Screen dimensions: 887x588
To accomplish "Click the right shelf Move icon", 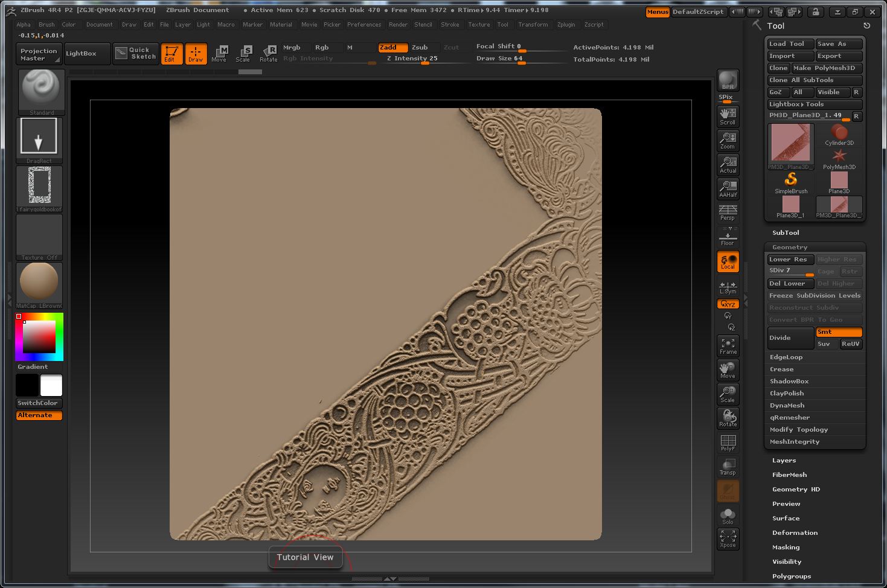I will (x=728, y=369).
